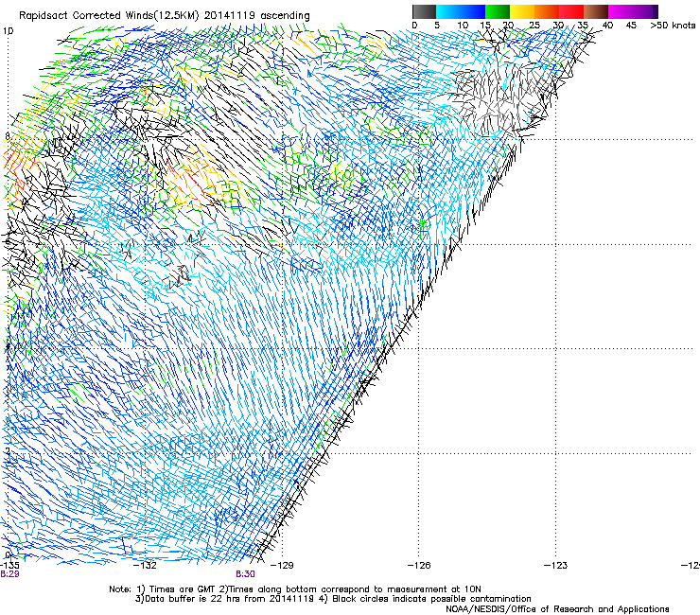
Task: Click the '45' knots legend number
Action: 631,26
